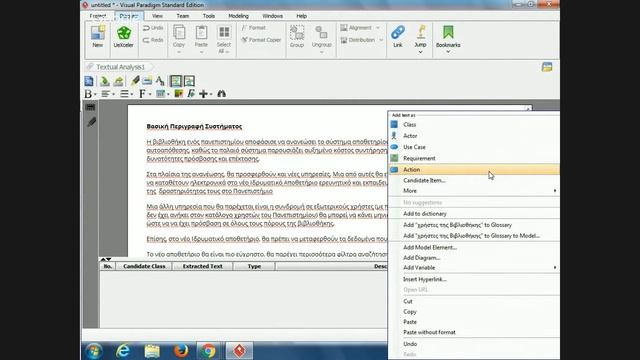The width and height of the screenshot is (640, 360).
Task: Open Google Chrome from the taskbar
Action: pyautogui.click(x=208, y=351)
